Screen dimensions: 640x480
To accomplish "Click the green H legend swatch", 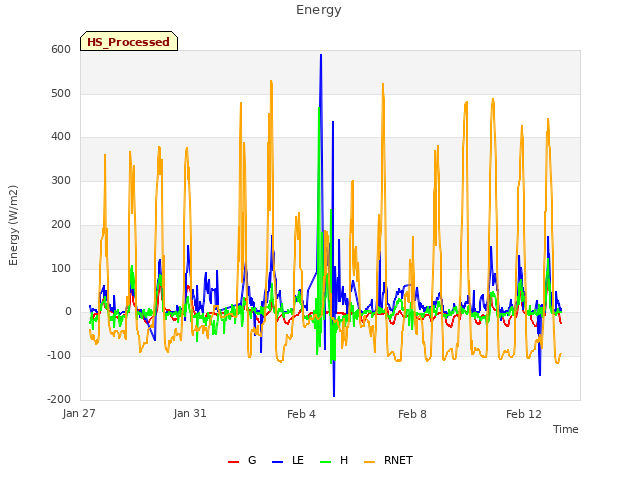I will 326,462.
